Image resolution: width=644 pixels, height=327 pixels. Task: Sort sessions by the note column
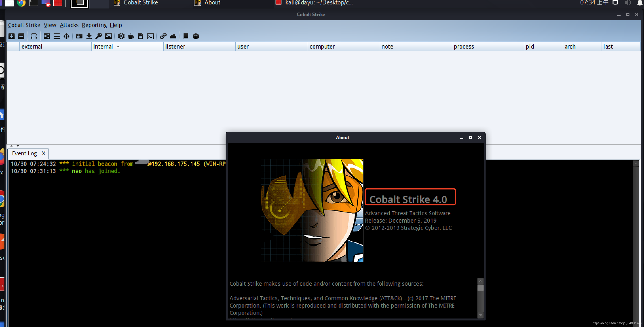pos(416,47)
